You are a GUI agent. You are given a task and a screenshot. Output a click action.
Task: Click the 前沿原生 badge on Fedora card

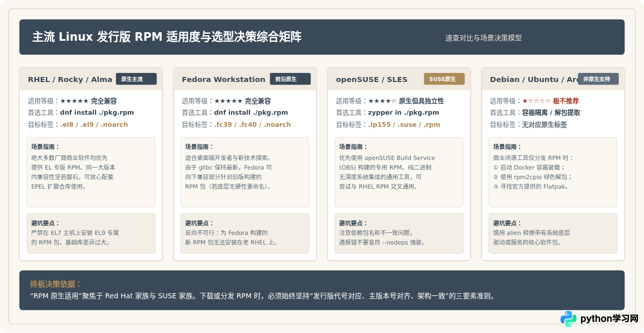click(290, 79)
